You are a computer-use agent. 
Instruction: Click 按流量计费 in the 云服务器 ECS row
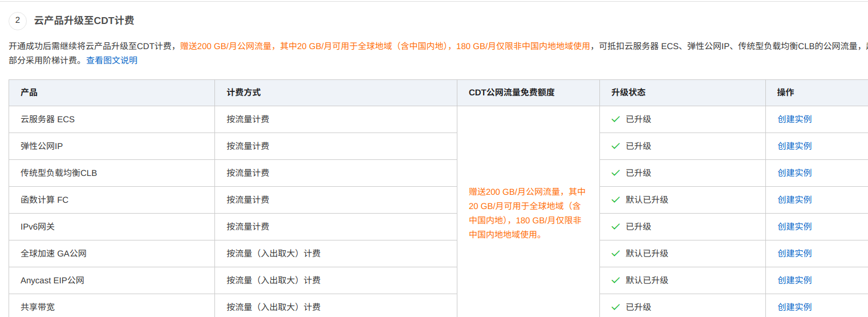[248, 119]
